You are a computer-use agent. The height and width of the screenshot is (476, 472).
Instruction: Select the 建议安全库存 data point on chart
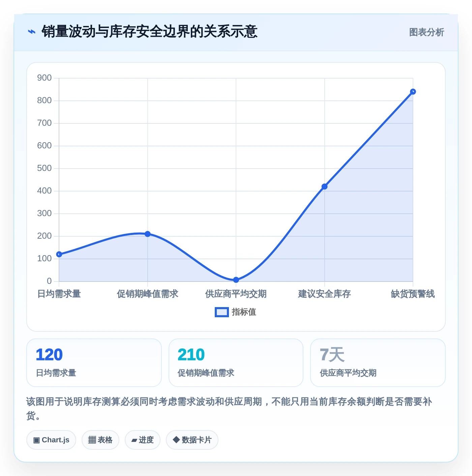point(325,186)
